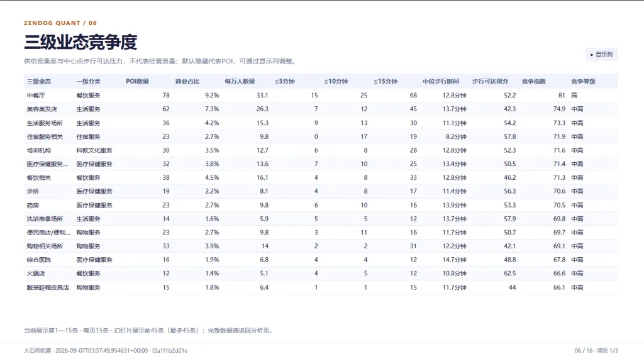Click the 商业占比 column header
Screen dimensions: 644x359
[187, 81]
